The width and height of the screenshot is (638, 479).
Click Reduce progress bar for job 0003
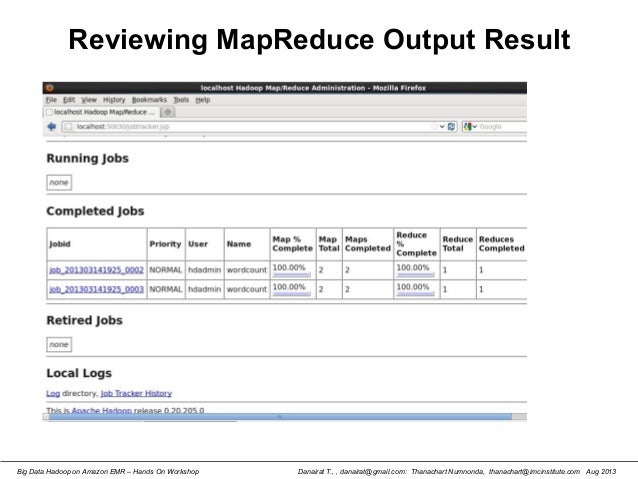click(x=415, y=294)
